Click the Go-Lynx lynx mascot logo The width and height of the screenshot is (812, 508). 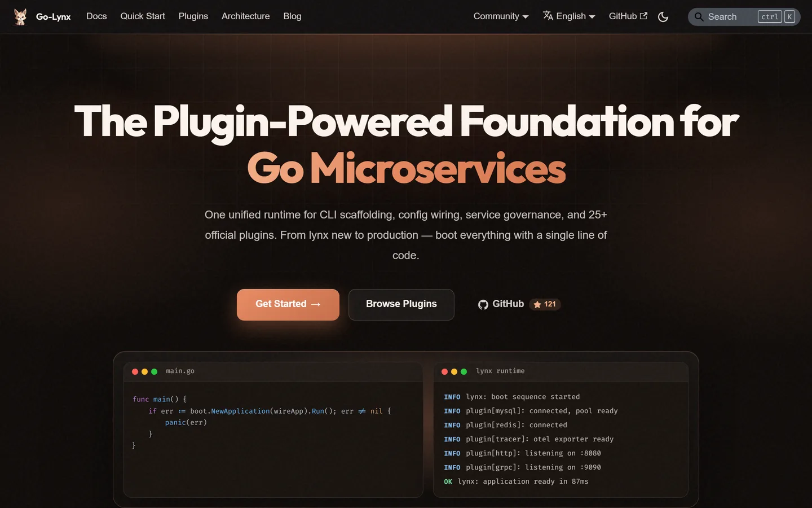point(20,16)
